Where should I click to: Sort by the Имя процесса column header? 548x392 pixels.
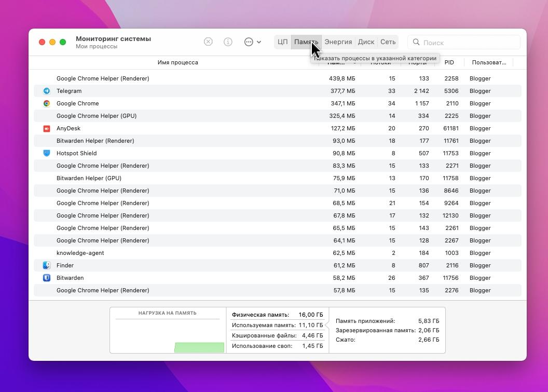coord(177,63)
